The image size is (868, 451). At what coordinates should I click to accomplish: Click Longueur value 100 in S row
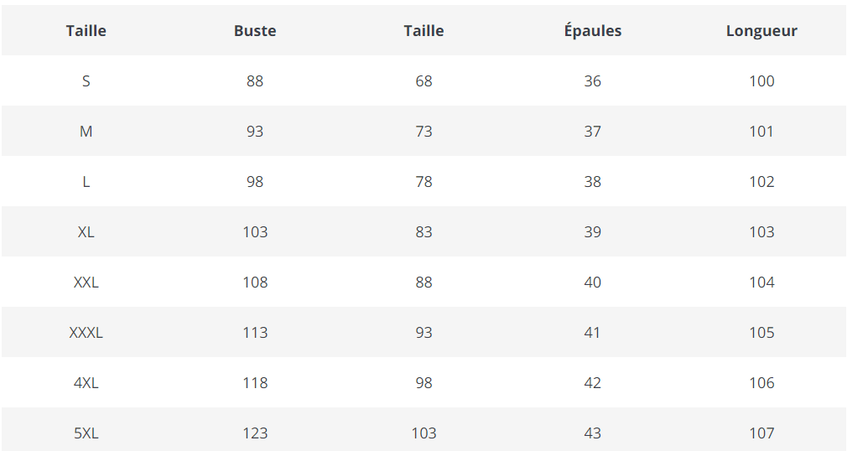pos(761,81)
